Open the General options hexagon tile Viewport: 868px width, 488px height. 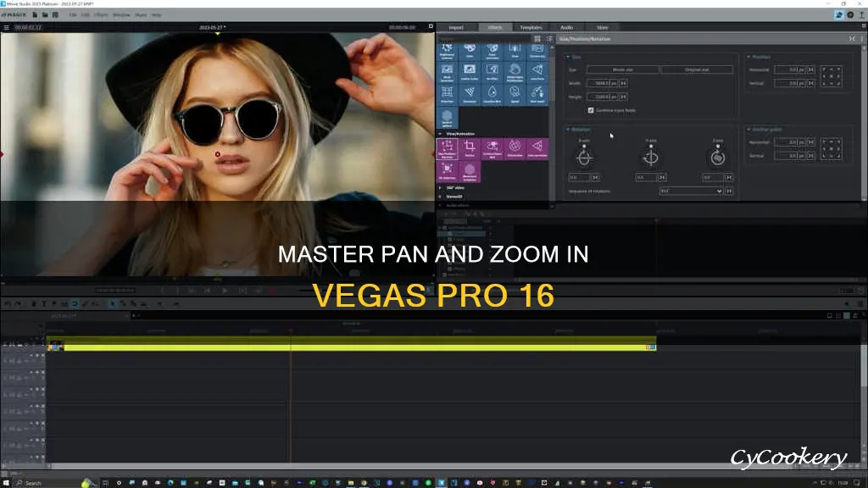(447, 118)
